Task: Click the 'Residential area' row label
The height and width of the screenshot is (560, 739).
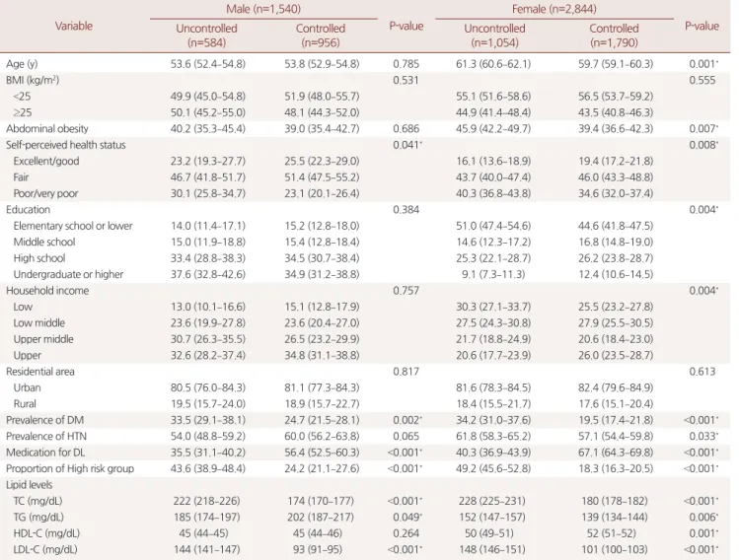Action: [x=40, y=372]
